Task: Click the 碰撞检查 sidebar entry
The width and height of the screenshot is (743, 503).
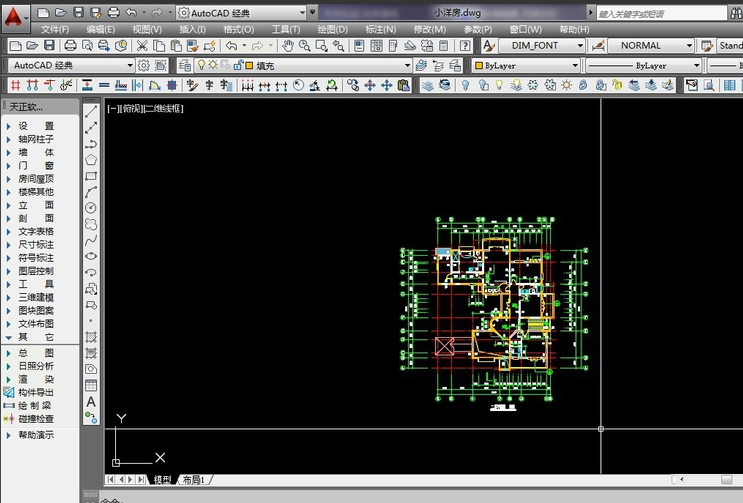Action: point(36,419)
